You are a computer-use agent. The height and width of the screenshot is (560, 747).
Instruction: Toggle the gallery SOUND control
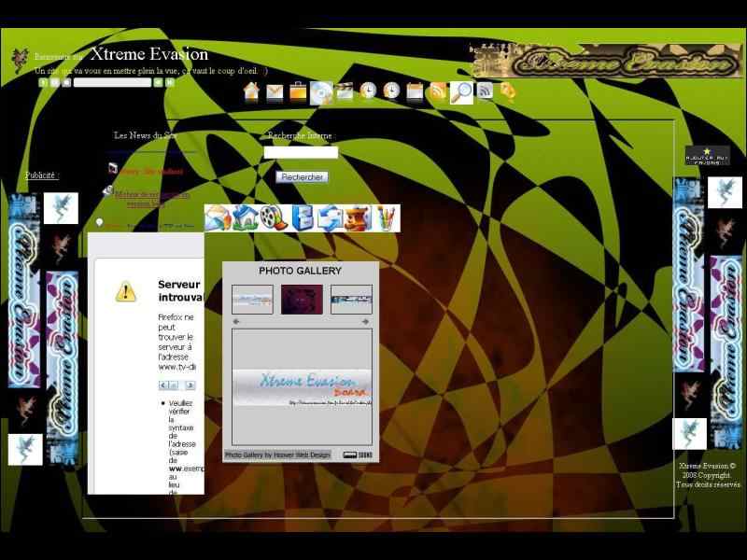[x=358, y=455]
